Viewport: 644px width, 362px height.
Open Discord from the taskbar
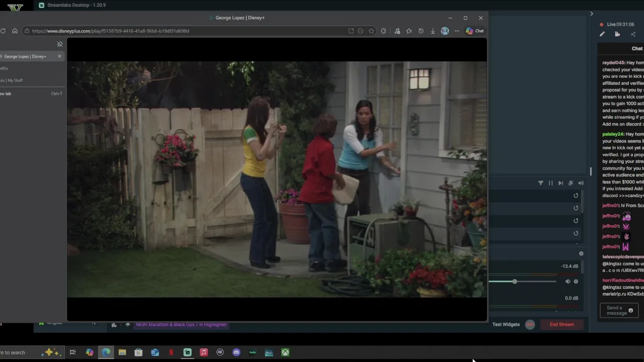236,352
